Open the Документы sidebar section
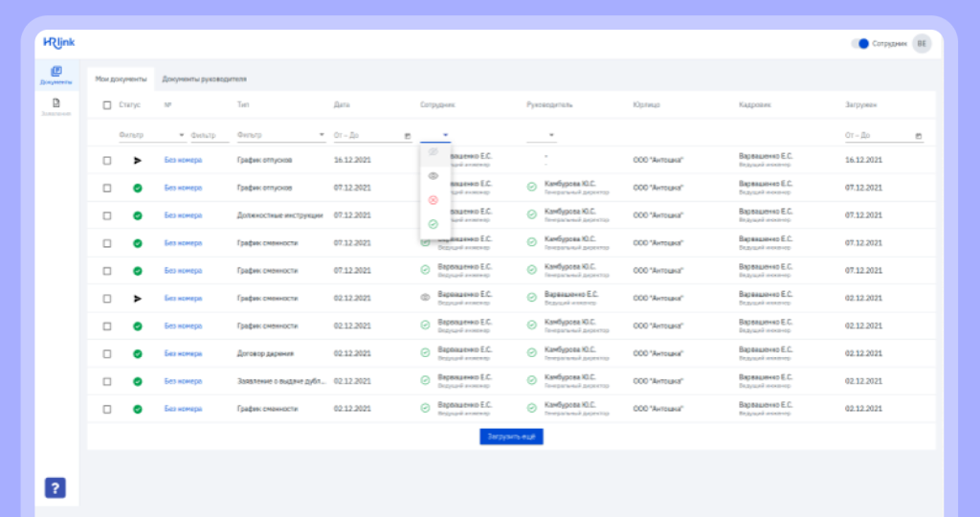 tap(56, 75)
